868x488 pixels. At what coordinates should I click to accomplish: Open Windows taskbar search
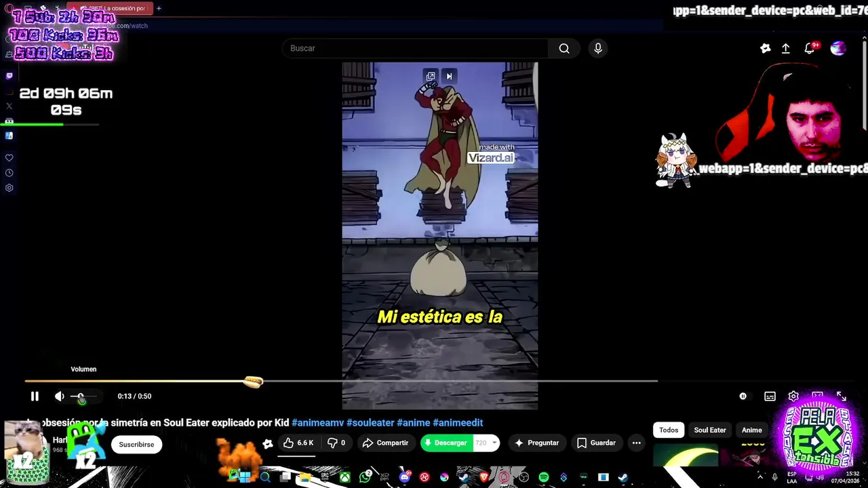click(265, 477)
